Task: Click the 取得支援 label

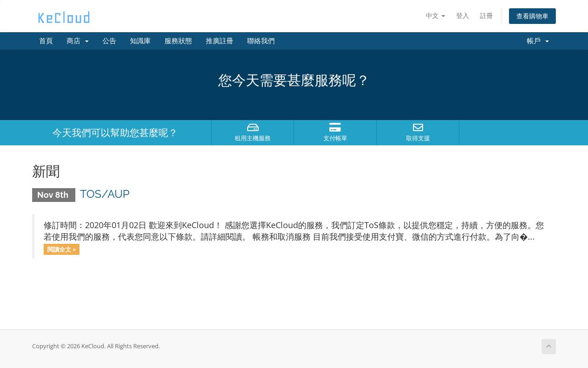Action: [418, 138]
